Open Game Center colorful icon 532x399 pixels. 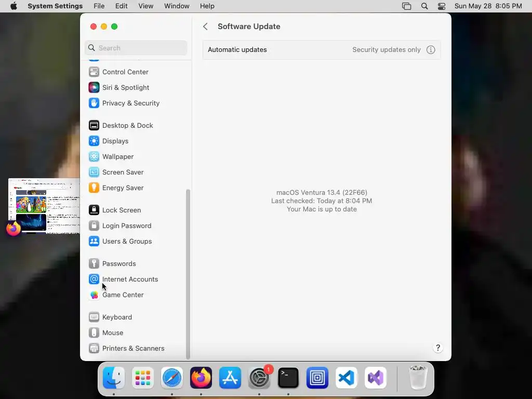coord(94,295)
